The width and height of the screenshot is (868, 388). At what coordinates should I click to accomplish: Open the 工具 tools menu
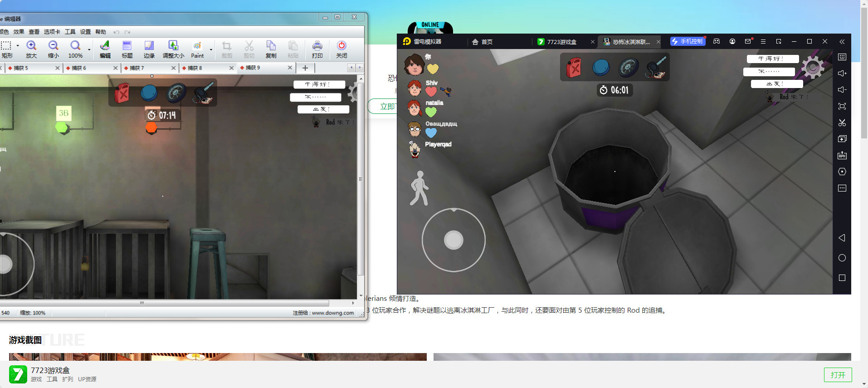[x=70, y=32]
